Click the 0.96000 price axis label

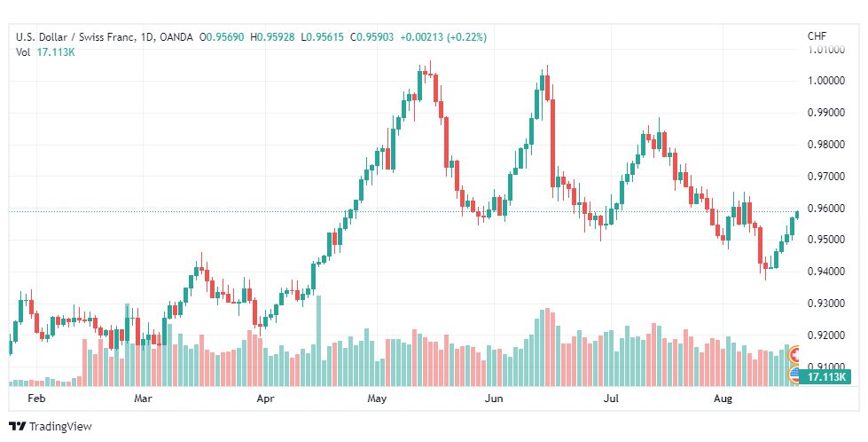click(826, 209)
